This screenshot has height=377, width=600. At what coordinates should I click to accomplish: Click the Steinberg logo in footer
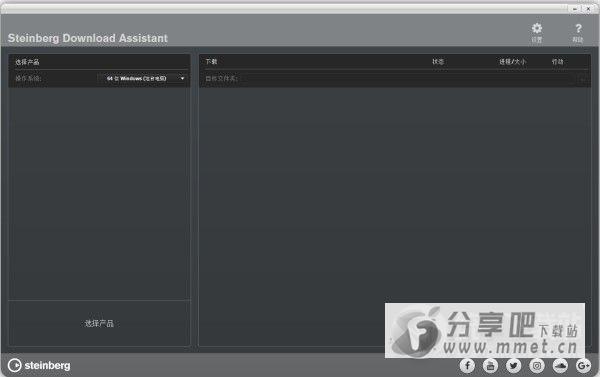point(39,366)
